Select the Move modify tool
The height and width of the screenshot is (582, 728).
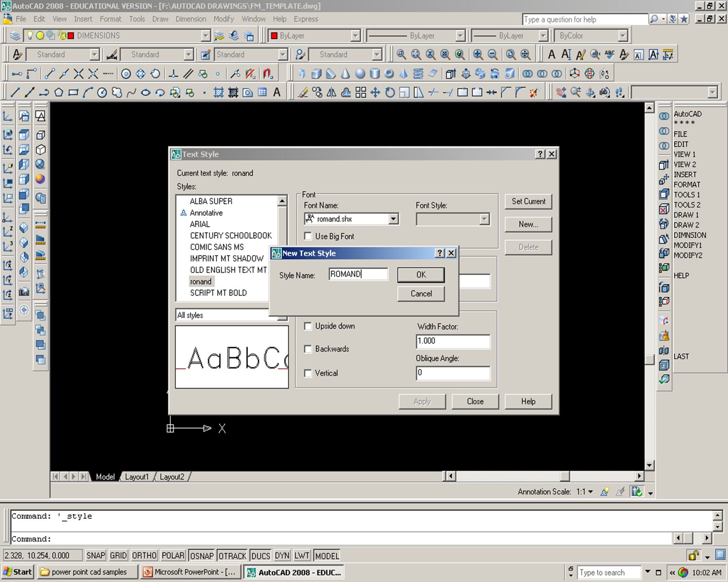click(375, 93)
